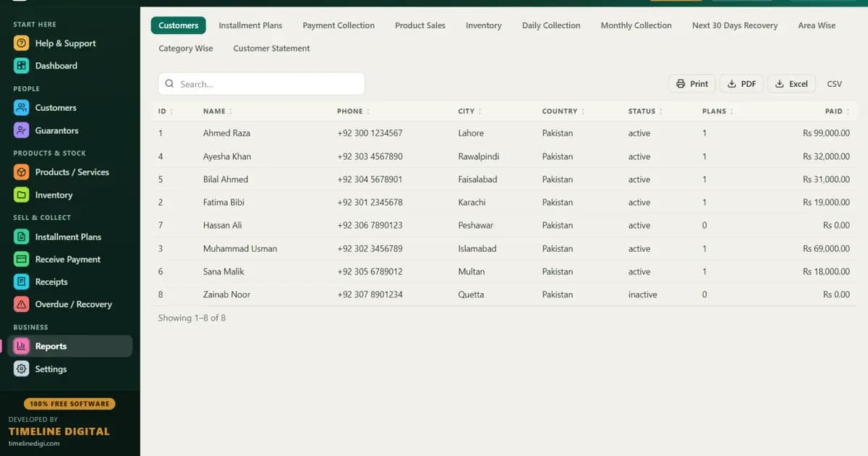Click the Rawalpindi city cell
The height and width of the screenshot is (456, 868).
point(479,156)
